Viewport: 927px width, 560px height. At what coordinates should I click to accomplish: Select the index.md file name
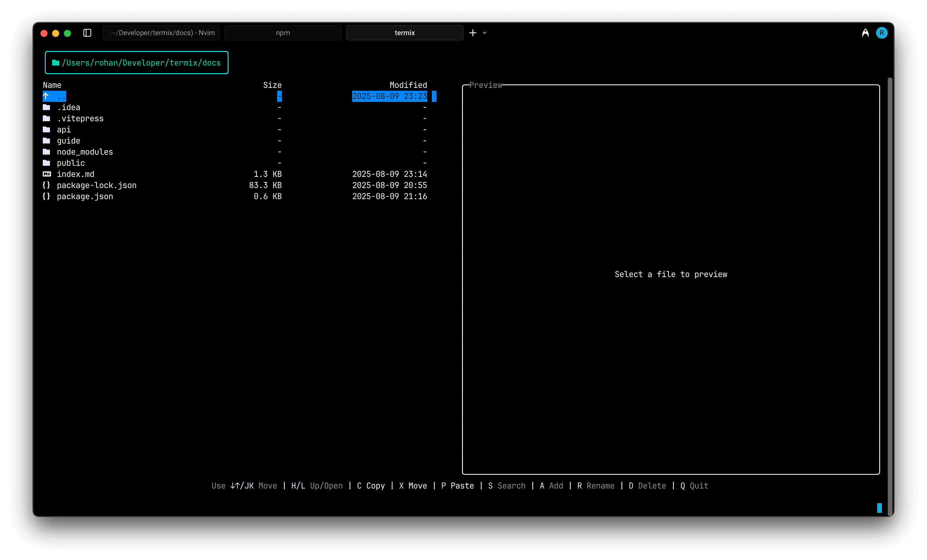76,174
